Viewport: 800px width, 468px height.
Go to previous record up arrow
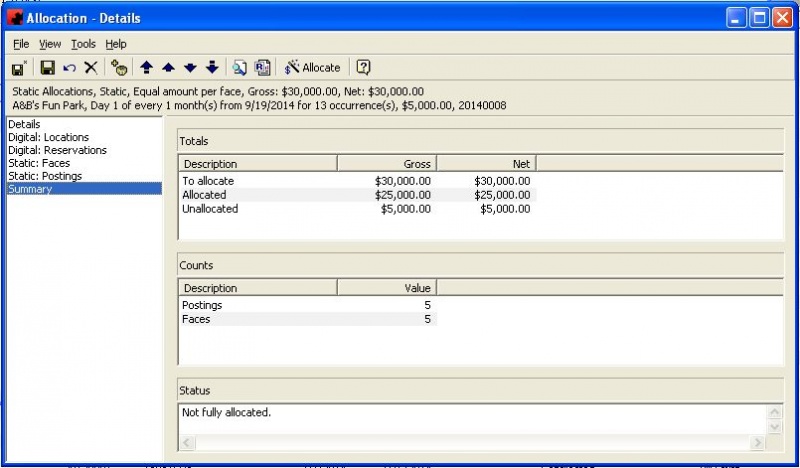168,68
